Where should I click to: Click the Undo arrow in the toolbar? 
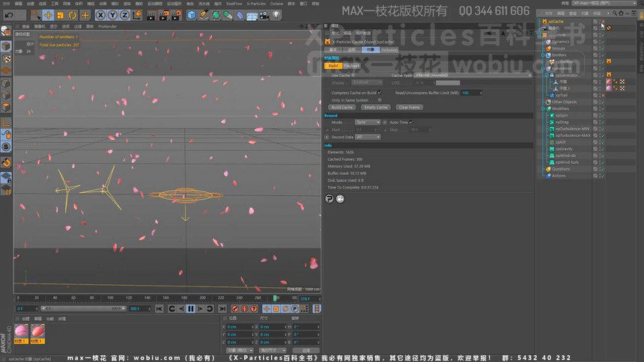(x=9, y=16)
